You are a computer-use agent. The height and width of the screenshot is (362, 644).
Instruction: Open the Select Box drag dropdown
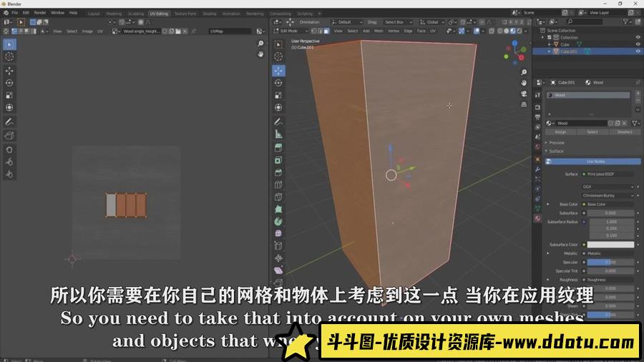398,22
